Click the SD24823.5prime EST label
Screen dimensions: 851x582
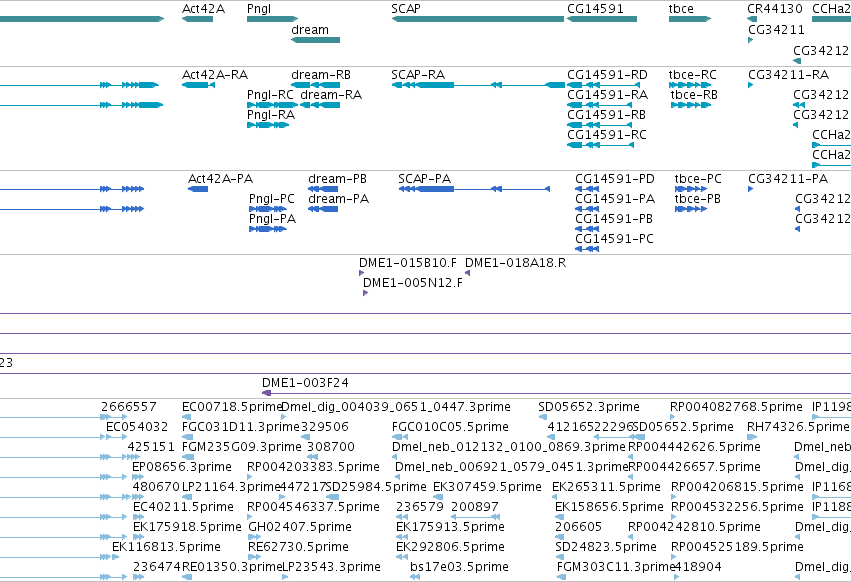pyautogui.click(x=606, y=547)
